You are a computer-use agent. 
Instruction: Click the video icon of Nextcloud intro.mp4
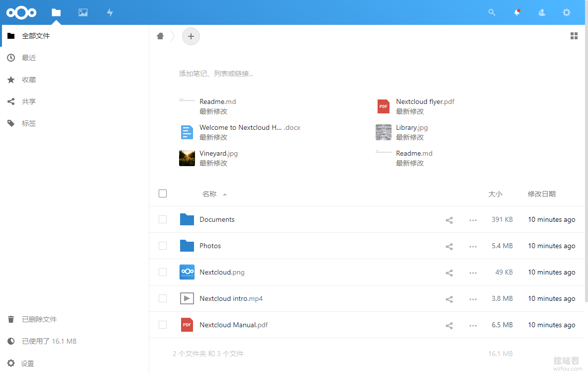pos(187,298)
